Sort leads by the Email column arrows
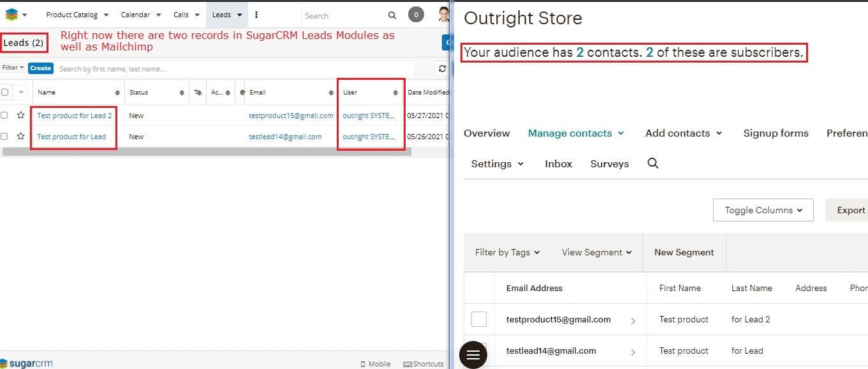868x369 pixels. pyautogui.click(x=331, y=93)
